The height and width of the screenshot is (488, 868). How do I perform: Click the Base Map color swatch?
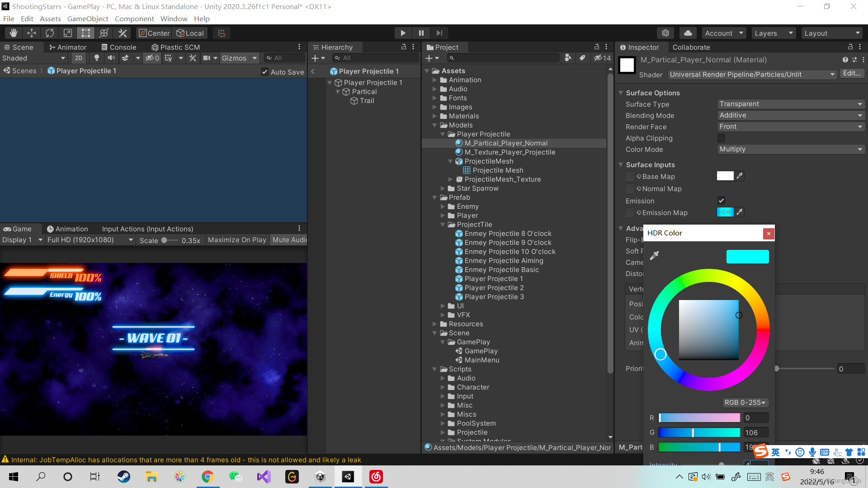coord(725,176)
